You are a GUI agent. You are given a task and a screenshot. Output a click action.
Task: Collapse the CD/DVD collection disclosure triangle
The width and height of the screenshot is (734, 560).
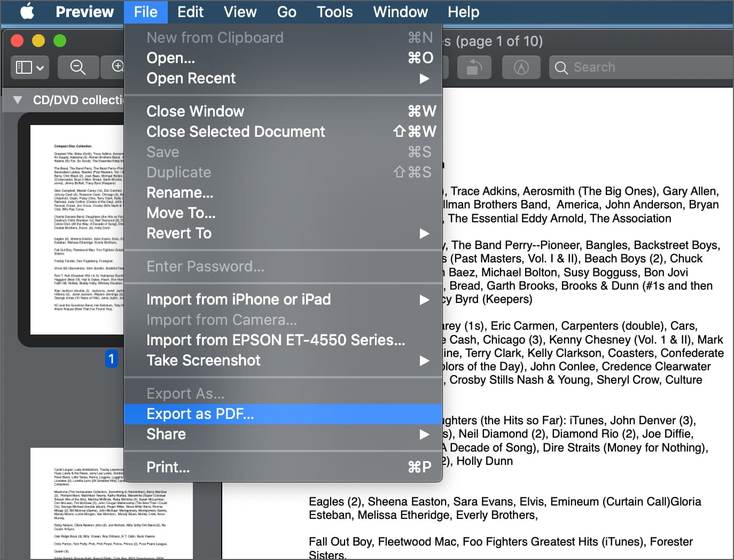[18, 100]
